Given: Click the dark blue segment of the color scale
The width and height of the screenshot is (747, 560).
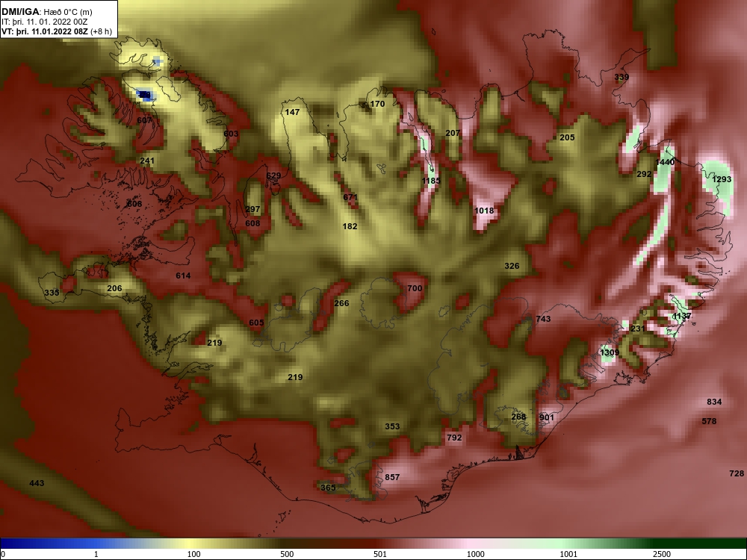Looking at the screenshot, I should pyautogui.click(x=48, y=544).
